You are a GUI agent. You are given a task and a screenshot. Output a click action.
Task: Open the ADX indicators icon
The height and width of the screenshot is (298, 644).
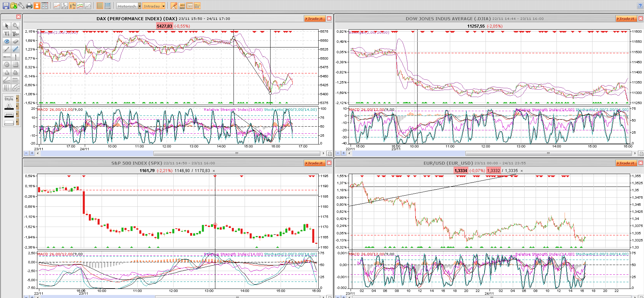pyautogui.click(x=182, y=6)
